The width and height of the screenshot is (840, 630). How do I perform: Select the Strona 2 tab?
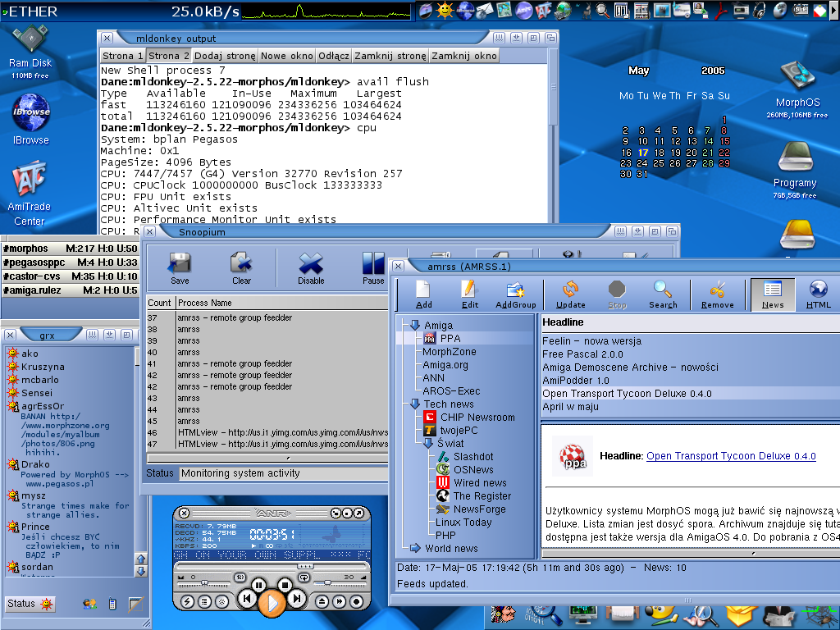pyautogui.click(x=169, y=56)
